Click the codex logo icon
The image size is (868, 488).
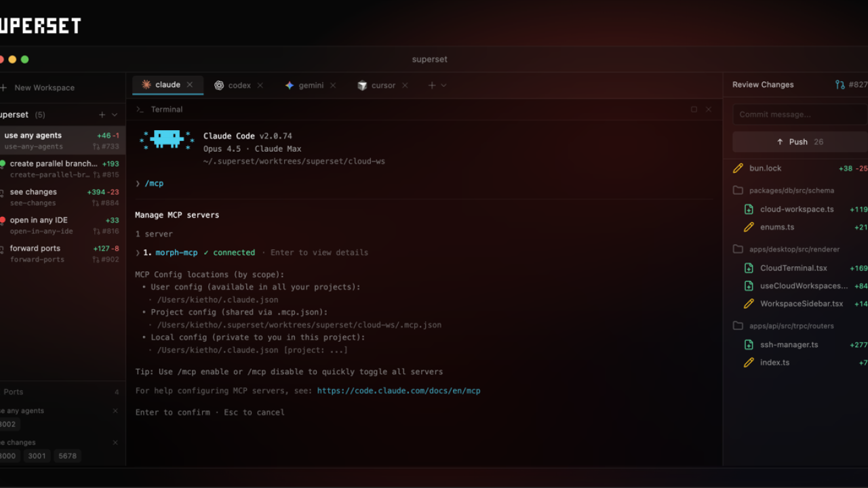tap(219, 85)
